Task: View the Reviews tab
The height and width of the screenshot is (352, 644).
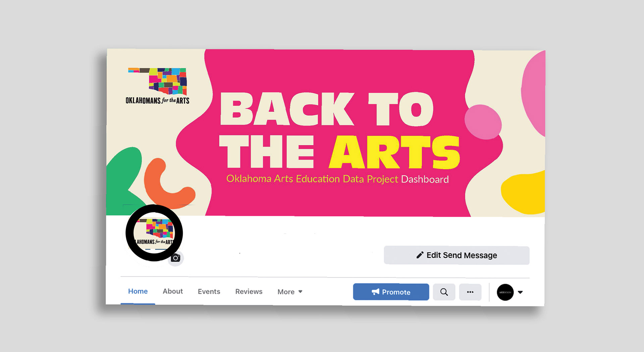Action: click(249, 292)
